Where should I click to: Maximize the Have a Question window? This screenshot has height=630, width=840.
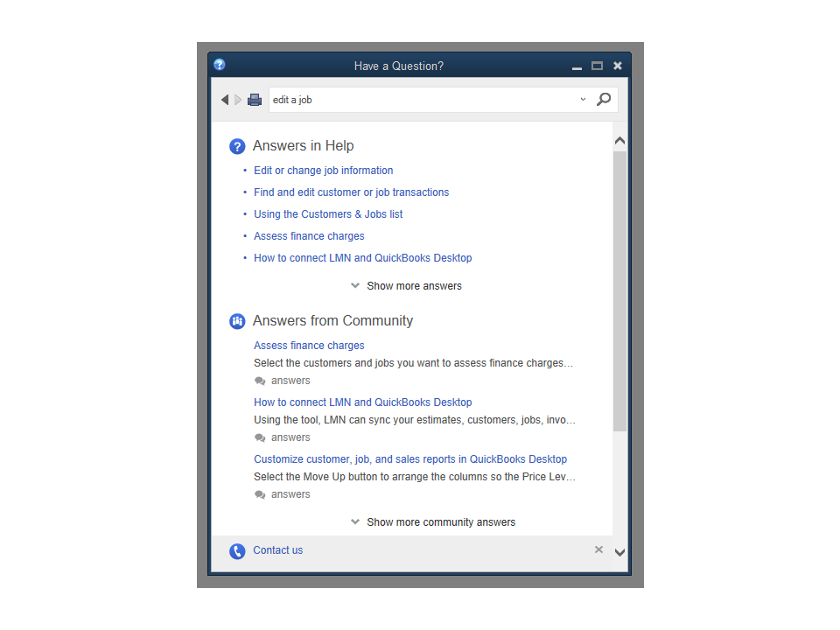pos(598,66)
